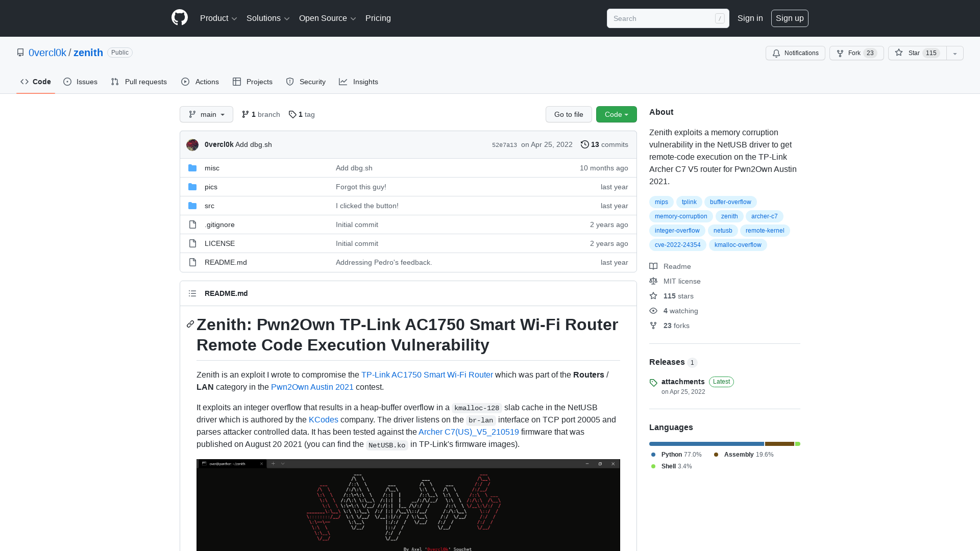
Task: Switch to the Code tab
Action: (x=36, y=82)
